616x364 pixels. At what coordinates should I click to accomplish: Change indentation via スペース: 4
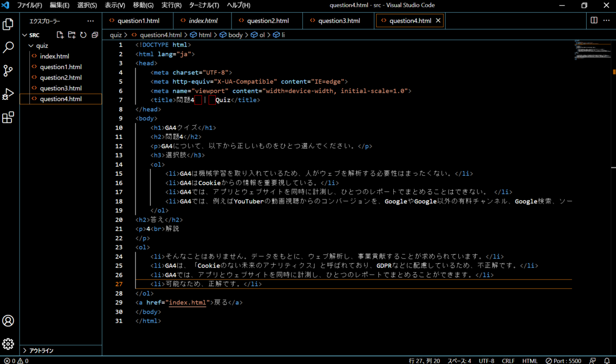(x=459, y=360)
